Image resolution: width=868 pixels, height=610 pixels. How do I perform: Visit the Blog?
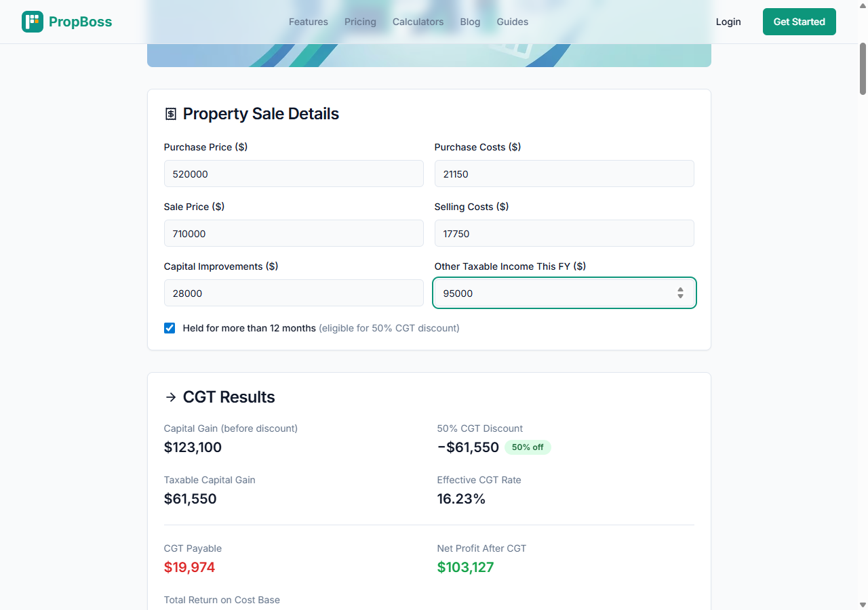coord(470,21)
